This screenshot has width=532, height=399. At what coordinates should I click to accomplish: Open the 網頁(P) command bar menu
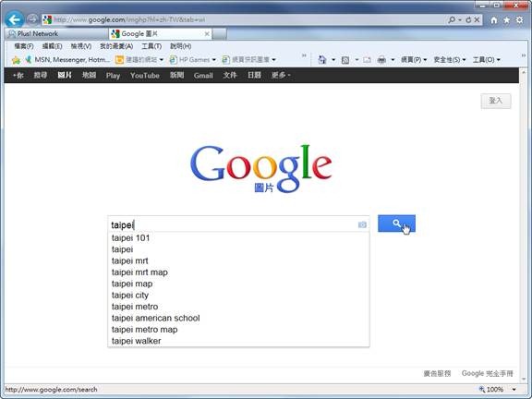[x=414, y=60]
